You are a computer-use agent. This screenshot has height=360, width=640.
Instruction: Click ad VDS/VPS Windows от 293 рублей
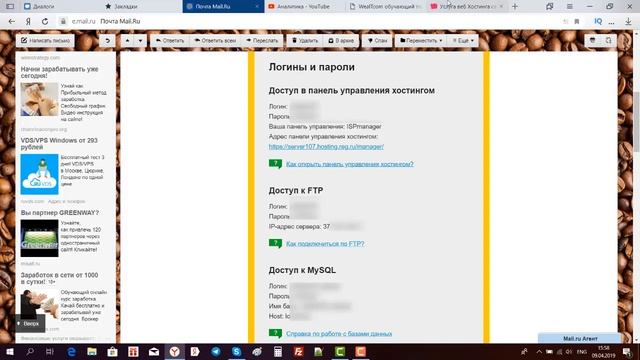pyautogui.click(x=59, y=144)
